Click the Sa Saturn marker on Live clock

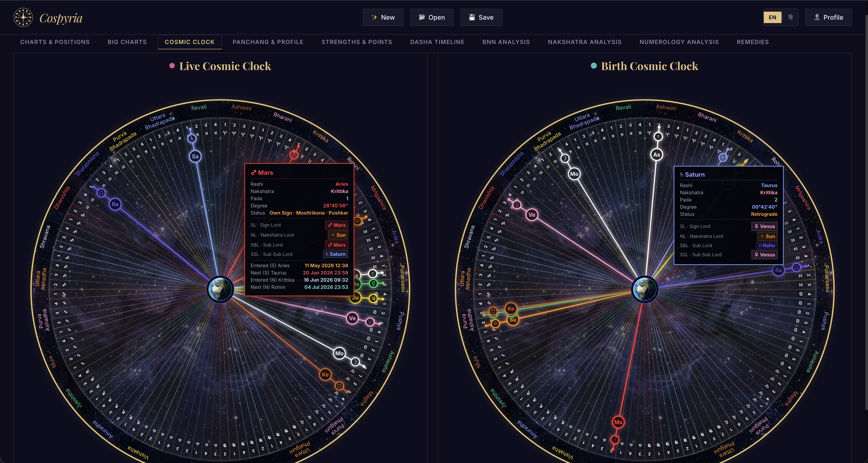point(195,156)
